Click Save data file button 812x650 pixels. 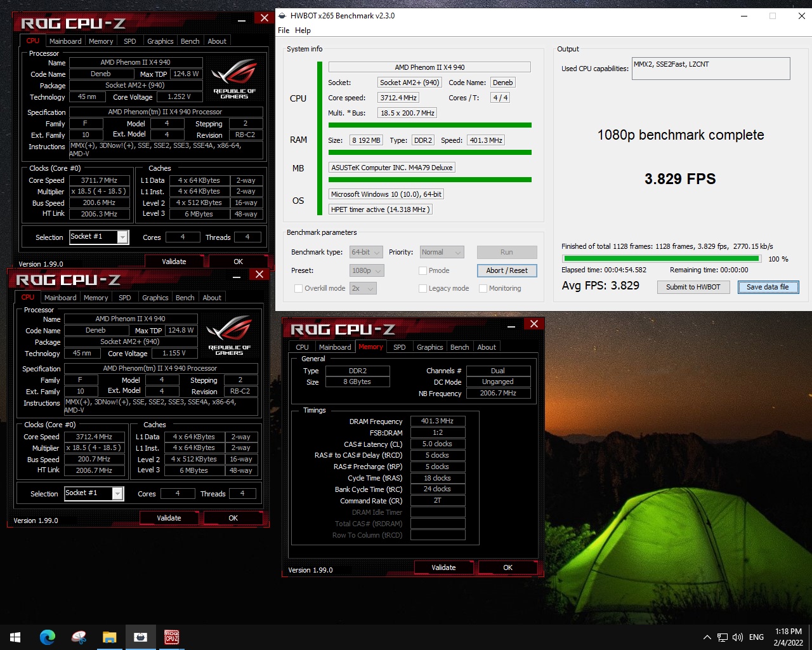(768, 287)
